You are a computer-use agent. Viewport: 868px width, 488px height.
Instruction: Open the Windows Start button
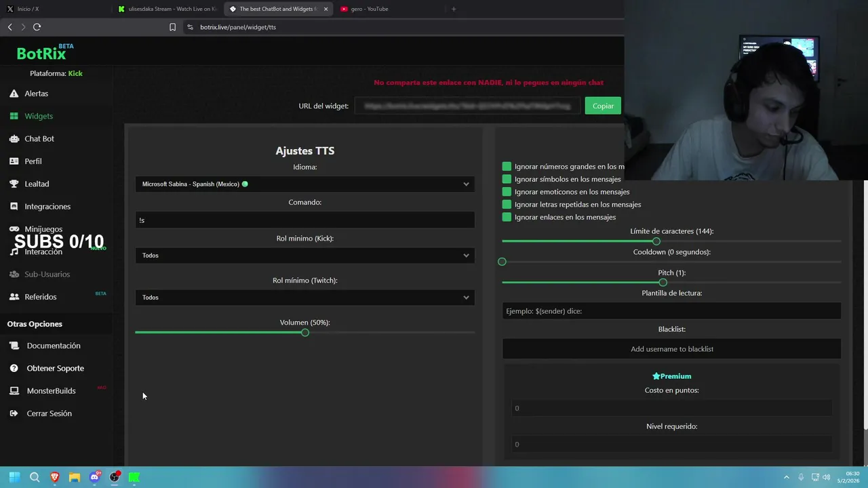14,477
